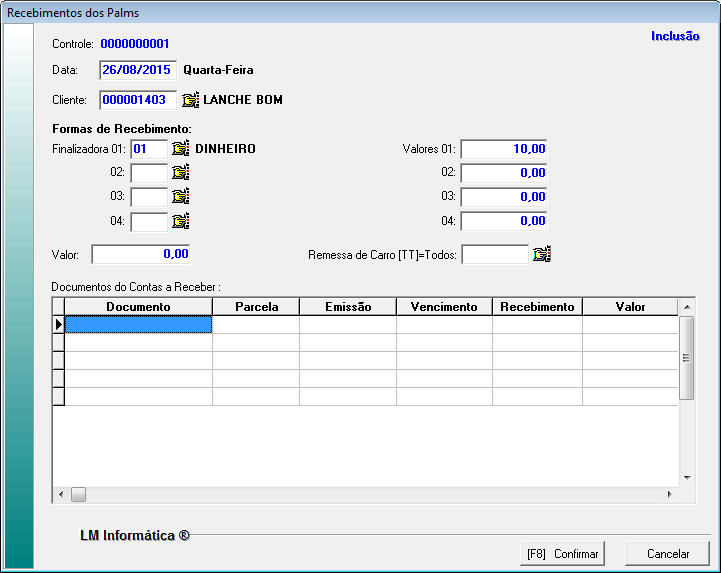Screen dimensions: 721x573
Task: Open the Finalizadora 01 lookup icon
Action: [180, 149]
